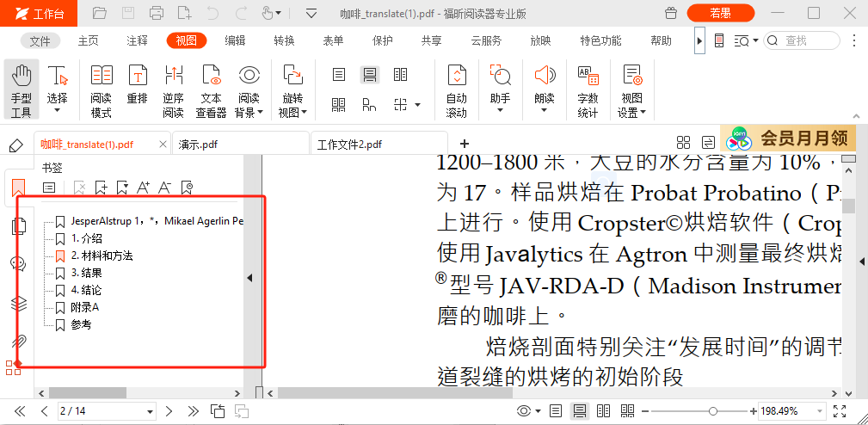Start Auto scroll (自动滚动)
The width and height of the screenshot is (868, 425).
click(457, 90)
